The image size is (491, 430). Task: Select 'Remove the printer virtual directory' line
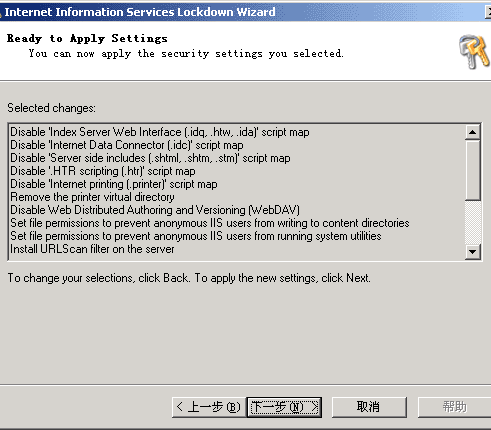pos(92,197)
